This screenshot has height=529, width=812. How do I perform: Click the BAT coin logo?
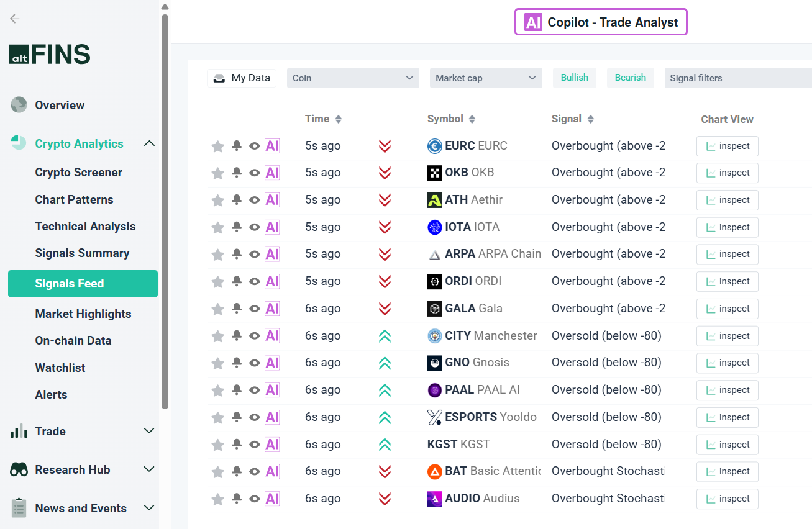[435, 471]
